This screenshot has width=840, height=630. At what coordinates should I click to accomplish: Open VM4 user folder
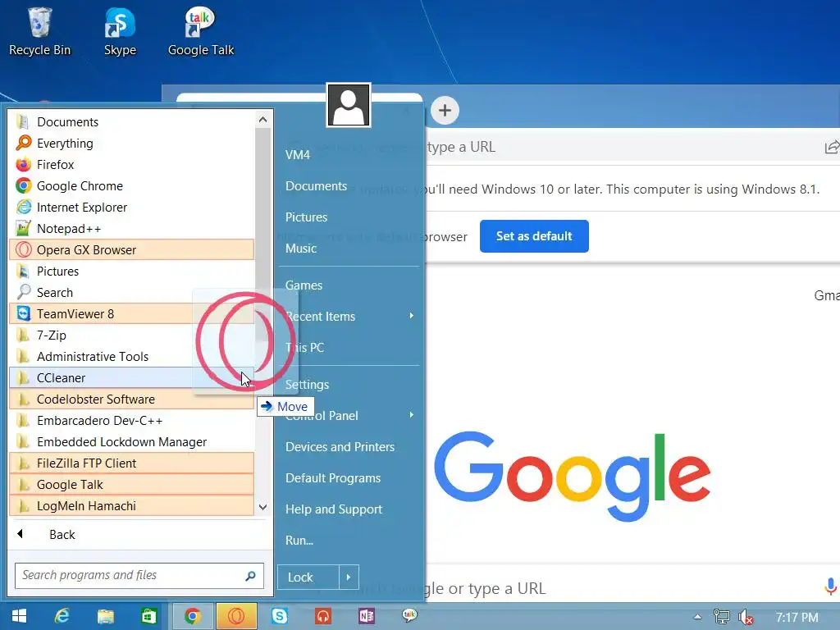coord(298,155)
